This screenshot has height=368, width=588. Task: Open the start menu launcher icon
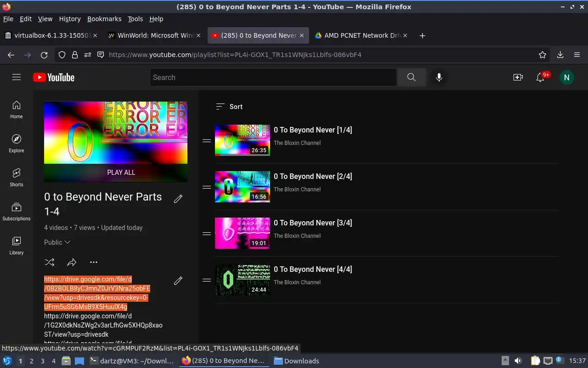(x=7, y=361)
